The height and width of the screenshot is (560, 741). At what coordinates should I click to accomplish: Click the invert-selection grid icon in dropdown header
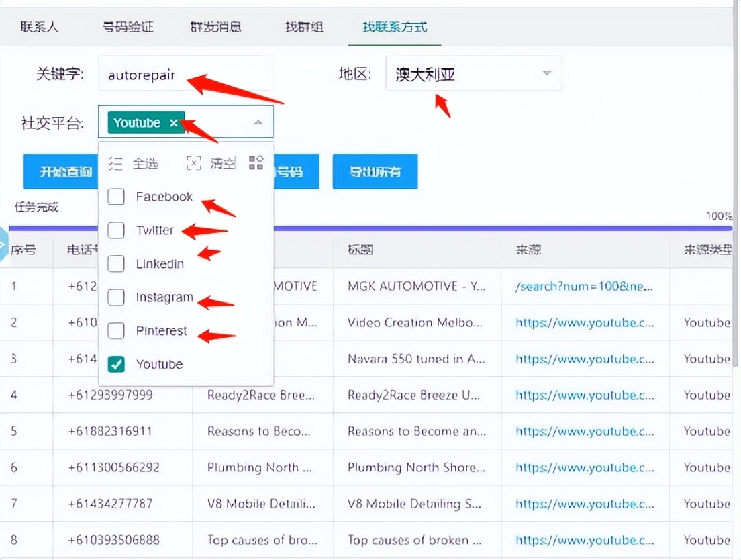click(255, 162)
